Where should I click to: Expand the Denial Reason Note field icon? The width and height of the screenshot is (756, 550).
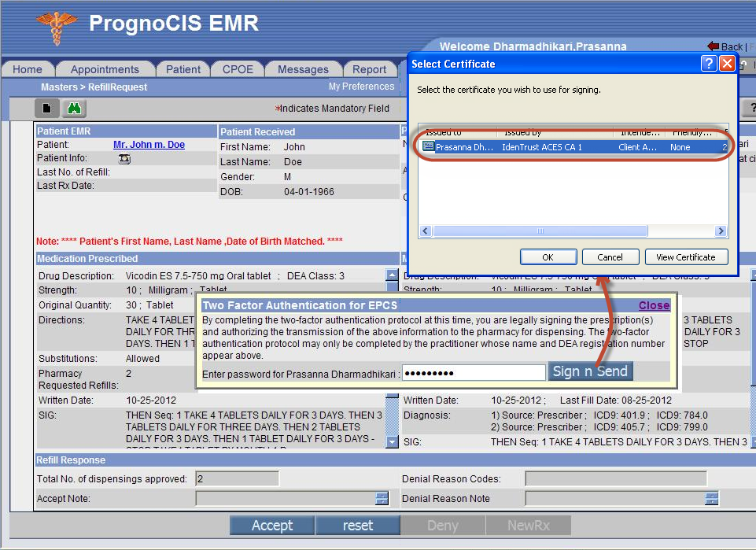pos(712,498)
